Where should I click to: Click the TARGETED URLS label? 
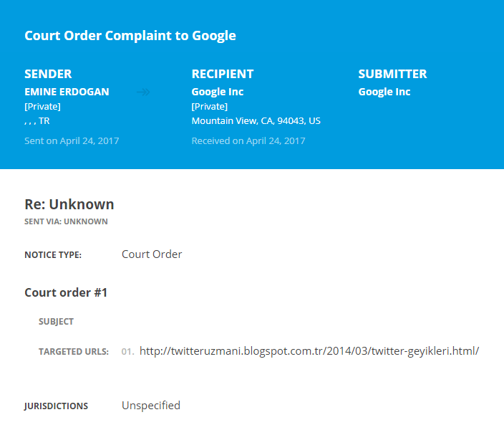(x=74, y=352)
